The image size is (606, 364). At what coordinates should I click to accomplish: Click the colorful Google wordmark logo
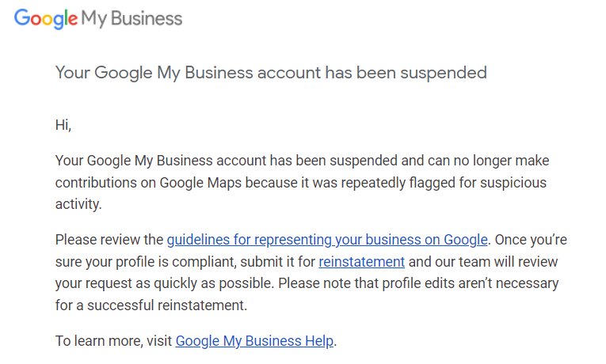click(x=46, y=18)
